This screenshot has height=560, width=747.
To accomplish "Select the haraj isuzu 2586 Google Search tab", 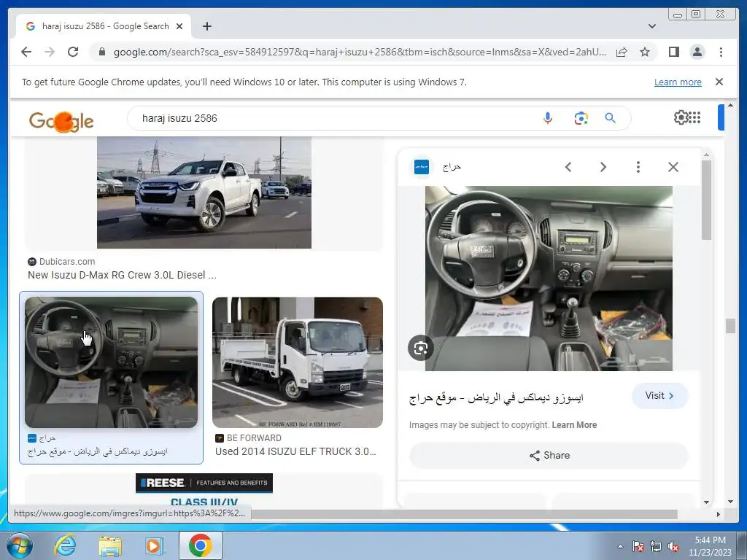I will click(x=104, y=26).
